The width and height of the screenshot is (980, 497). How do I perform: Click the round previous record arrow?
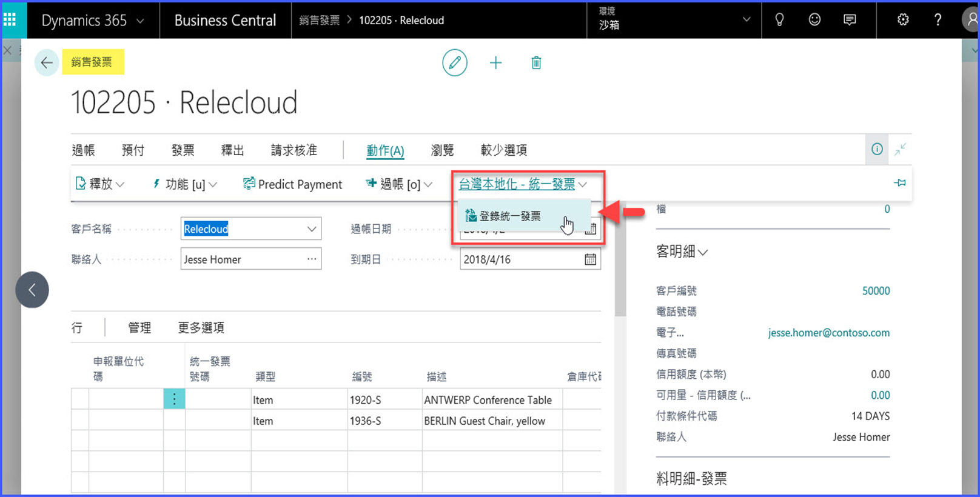32,290
